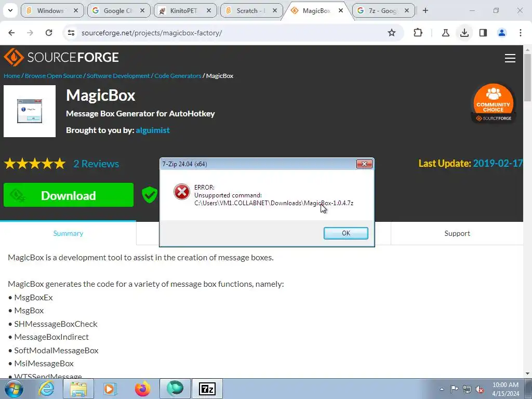Reload the current page
Image resolution: width=532 pixels, height=399 pixels.
(x=49, y=33)
